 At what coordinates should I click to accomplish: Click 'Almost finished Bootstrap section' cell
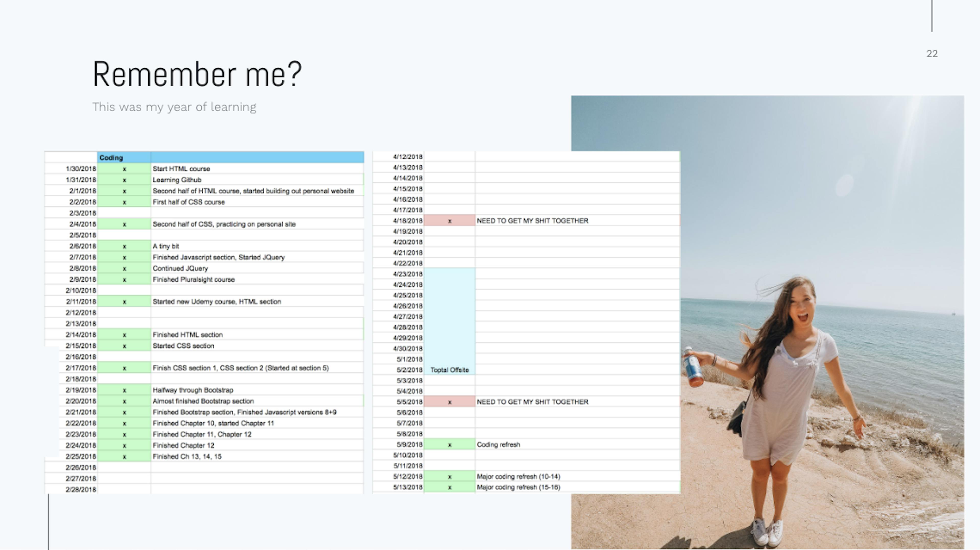click(x=257, y=401)
